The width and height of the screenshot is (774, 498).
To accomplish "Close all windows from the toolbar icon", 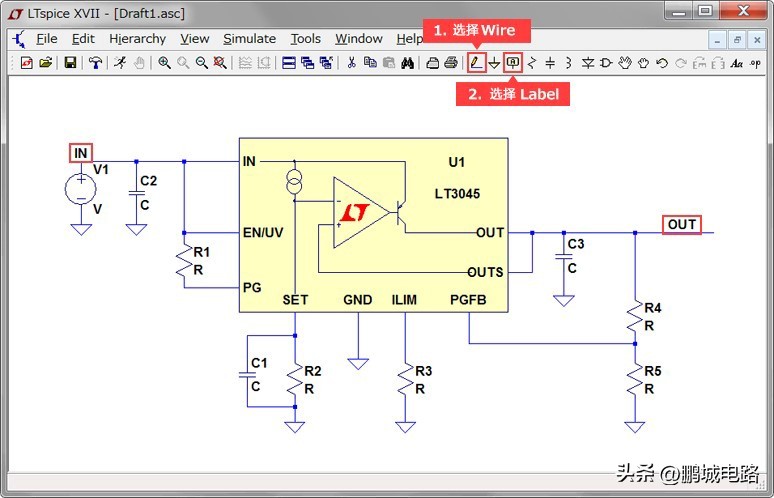I will (326, 63).
